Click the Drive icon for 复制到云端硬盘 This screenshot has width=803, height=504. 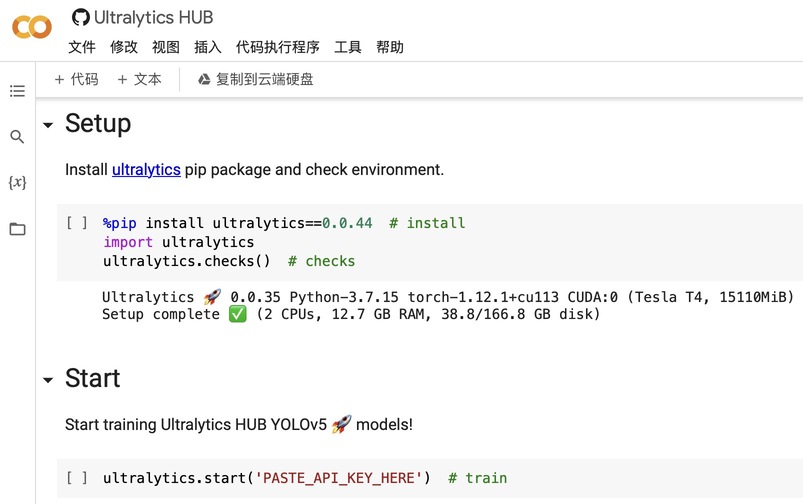click(x=204, y=79)
